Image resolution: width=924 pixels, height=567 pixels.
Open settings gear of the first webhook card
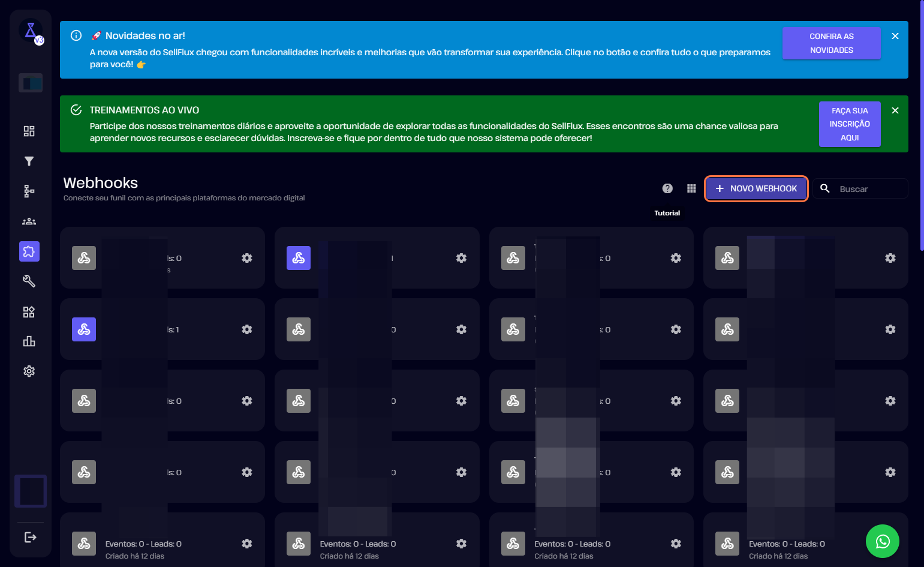pyautogui.click(x=246, y=258)
